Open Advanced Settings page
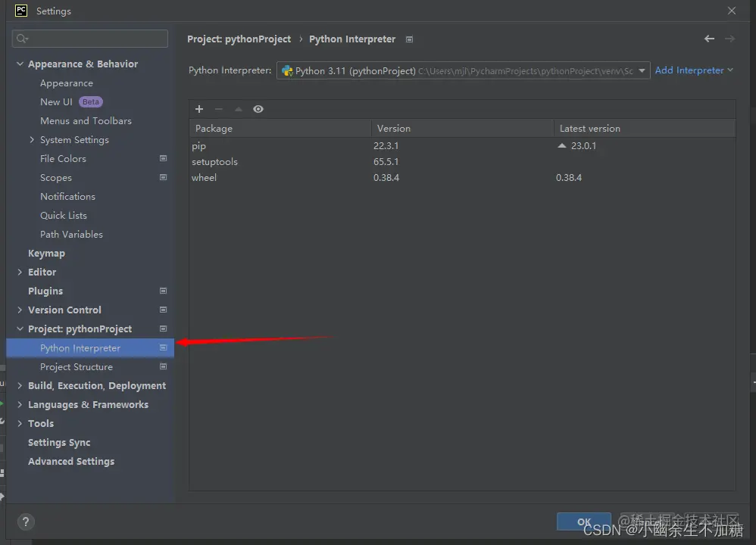Viewport: 756px width, 545px height. click(x=71, y=461)
